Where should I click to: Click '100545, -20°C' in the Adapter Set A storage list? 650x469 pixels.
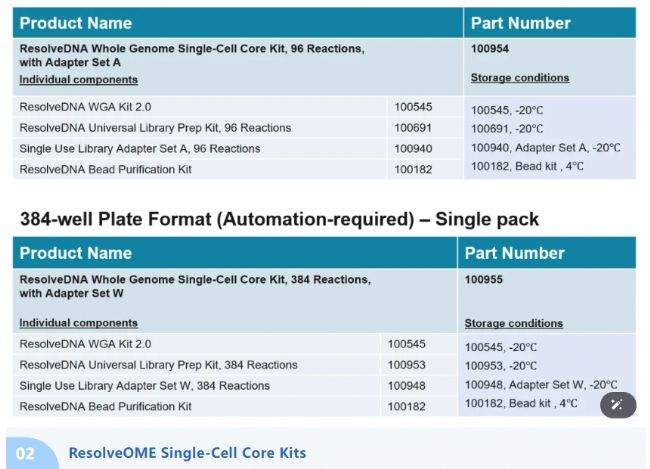[x=507, y=110]
